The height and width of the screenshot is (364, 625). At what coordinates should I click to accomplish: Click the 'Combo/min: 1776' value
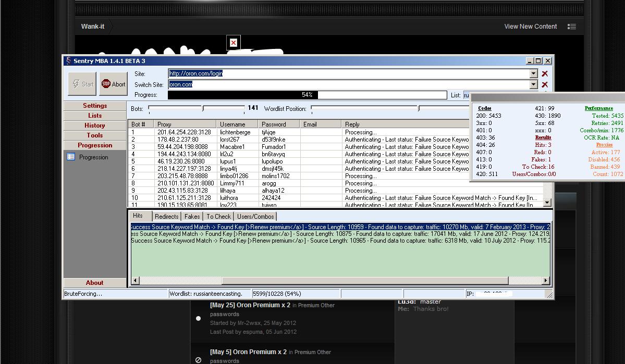pos(602,130)
